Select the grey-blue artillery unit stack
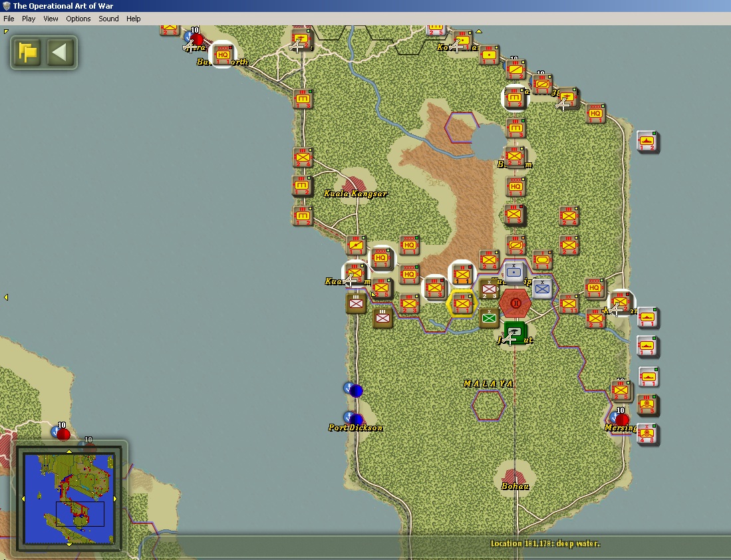 pyautogui.click(x=514, y=273)
